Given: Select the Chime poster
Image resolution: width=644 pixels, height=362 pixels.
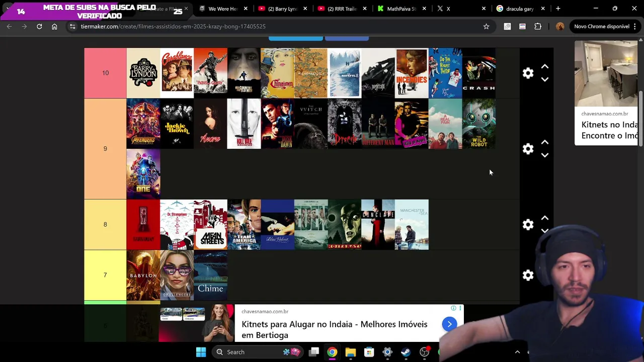Looking at the screenshot, I should [x=210, y=275].
